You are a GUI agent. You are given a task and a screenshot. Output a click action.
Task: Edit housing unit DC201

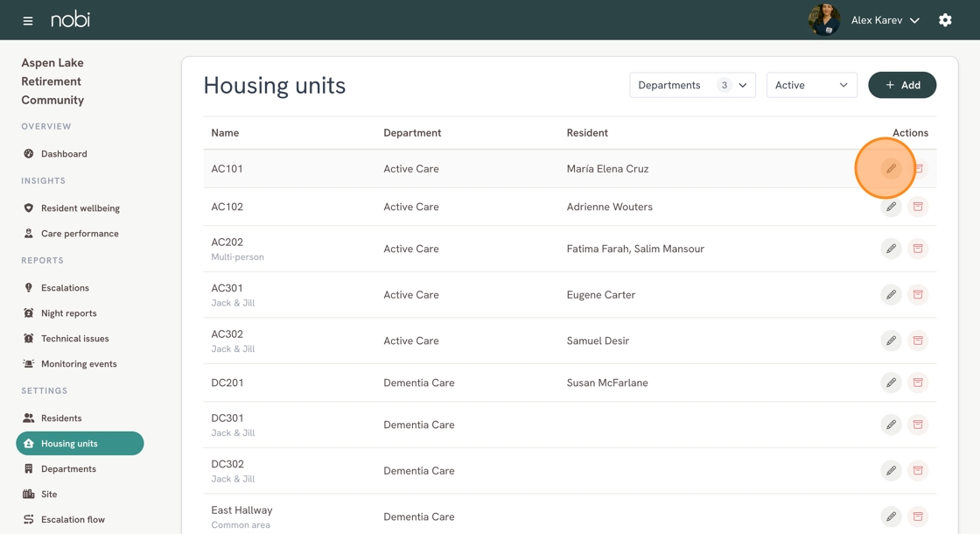pos(891,383)
